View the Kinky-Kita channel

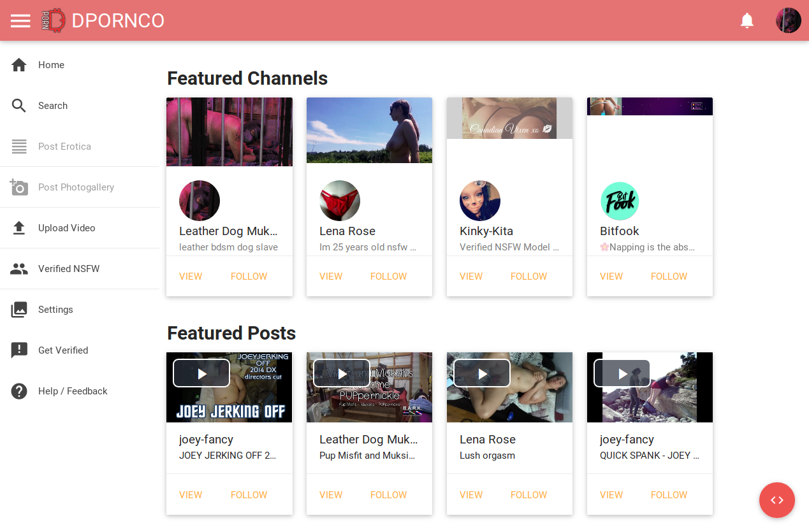[471, 277]
